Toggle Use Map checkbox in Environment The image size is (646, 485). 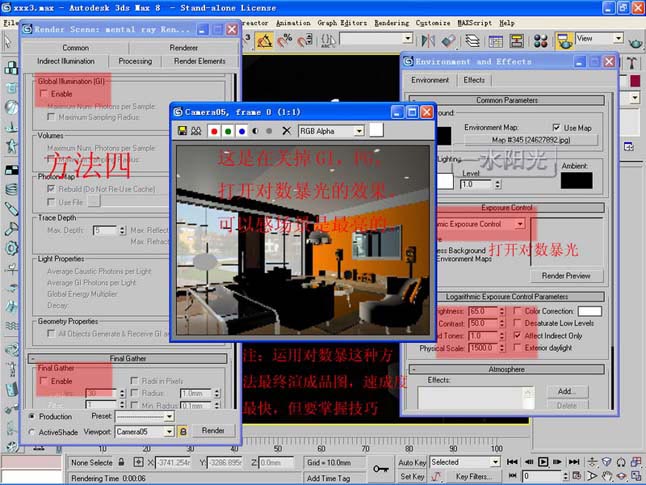tap(556, 127)
